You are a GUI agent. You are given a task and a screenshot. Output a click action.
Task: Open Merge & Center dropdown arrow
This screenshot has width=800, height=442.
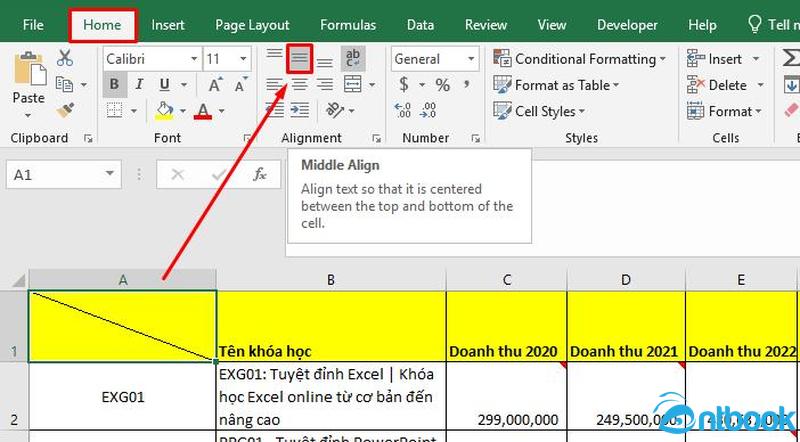[372, 85]
